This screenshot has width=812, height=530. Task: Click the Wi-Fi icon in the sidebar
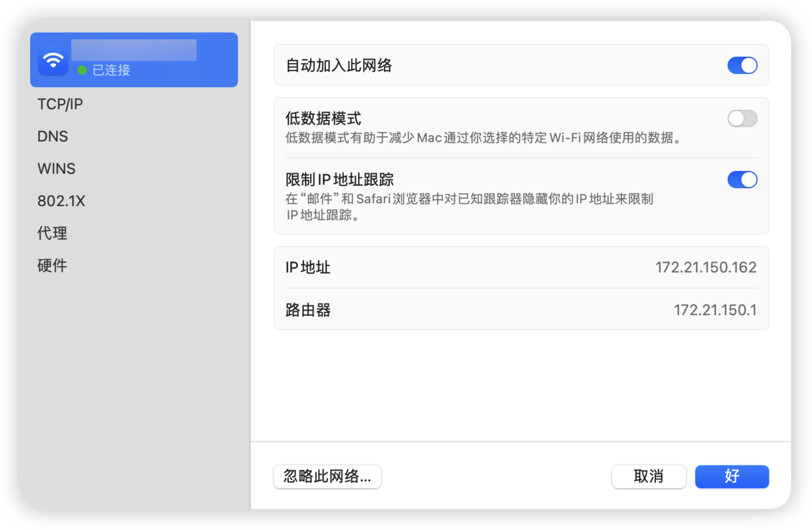point(53,60)
